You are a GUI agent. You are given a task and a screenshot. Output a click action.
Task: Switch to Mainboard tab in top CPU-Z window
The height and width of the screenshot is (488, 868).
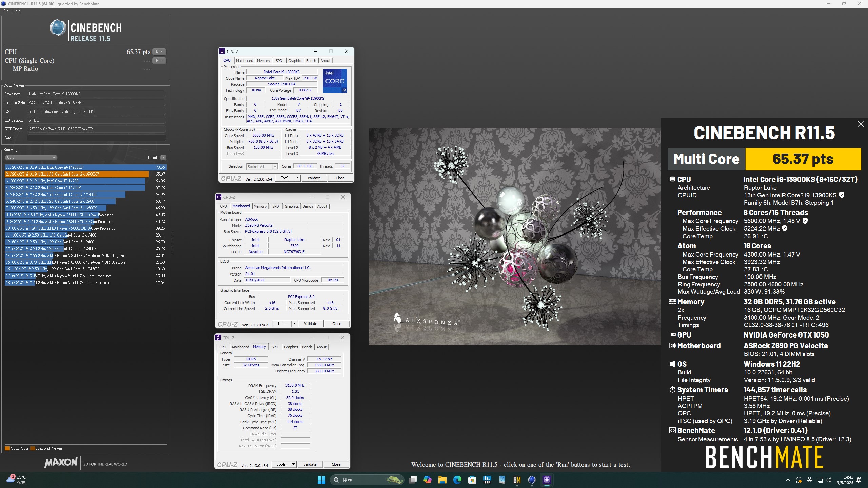pos(244,61)
